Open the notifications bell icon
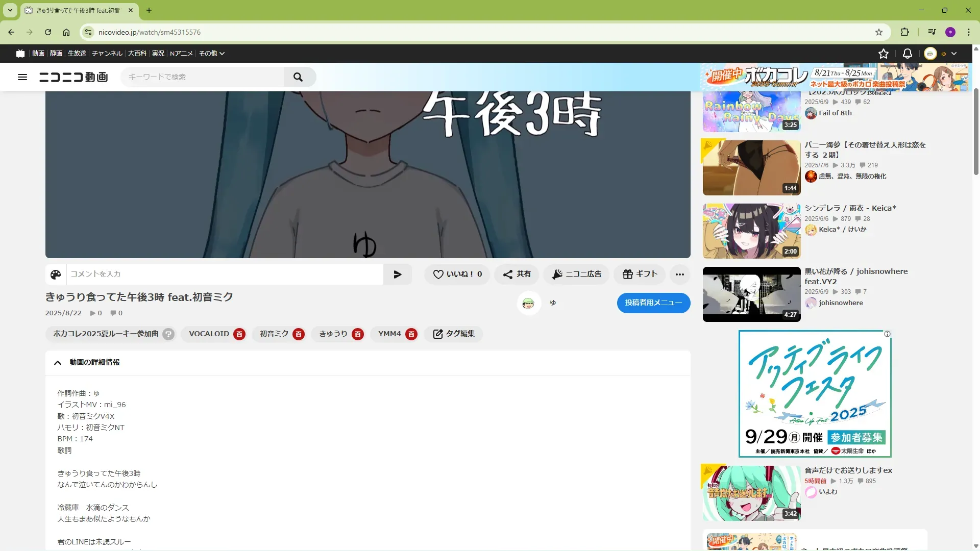980x551 pixels. 908,54
